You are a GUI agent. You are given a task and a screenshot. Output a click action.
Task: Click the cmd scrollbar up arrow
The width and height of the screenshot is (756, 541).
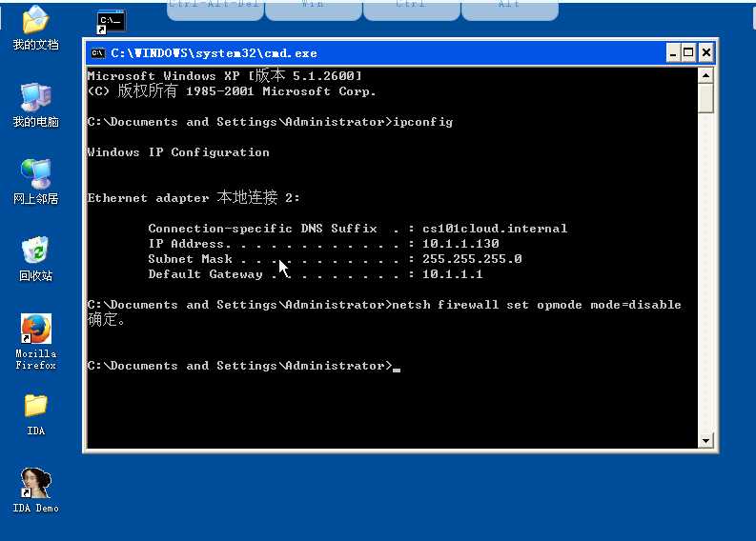[x=705, y=75]
